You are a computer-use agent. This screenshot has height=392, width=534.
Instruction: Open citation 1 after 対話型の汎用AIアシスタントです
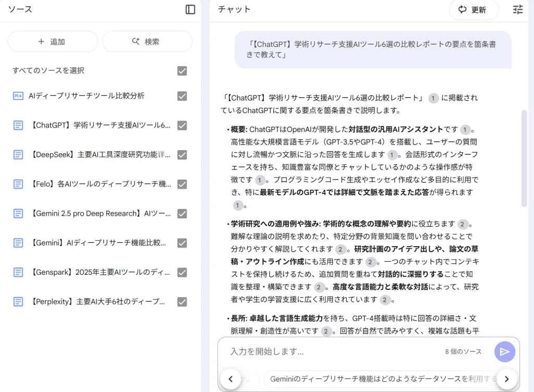[465, 130]
